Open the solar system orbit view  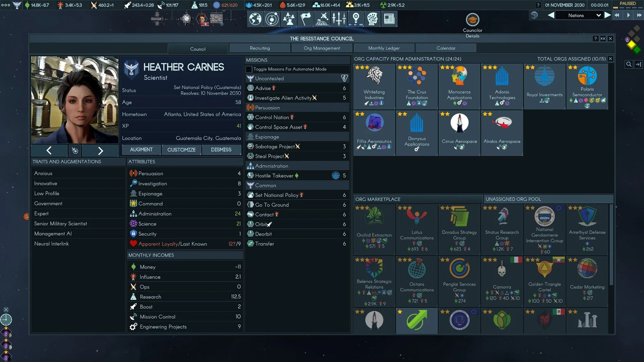272,19
